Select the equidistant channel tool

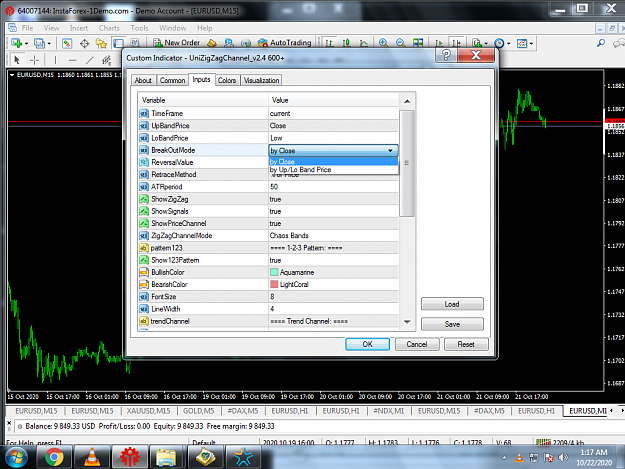[106, 60]
